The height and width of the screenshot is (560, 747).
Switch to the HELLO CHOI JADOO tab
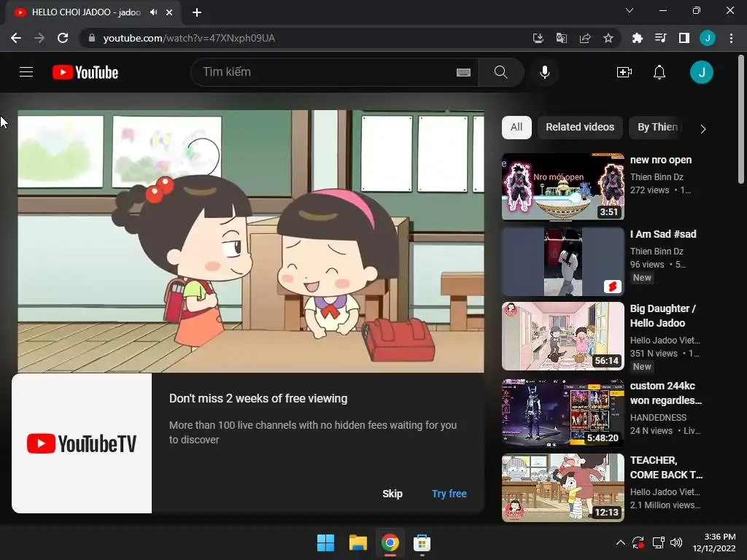click(x=86, y=12)
